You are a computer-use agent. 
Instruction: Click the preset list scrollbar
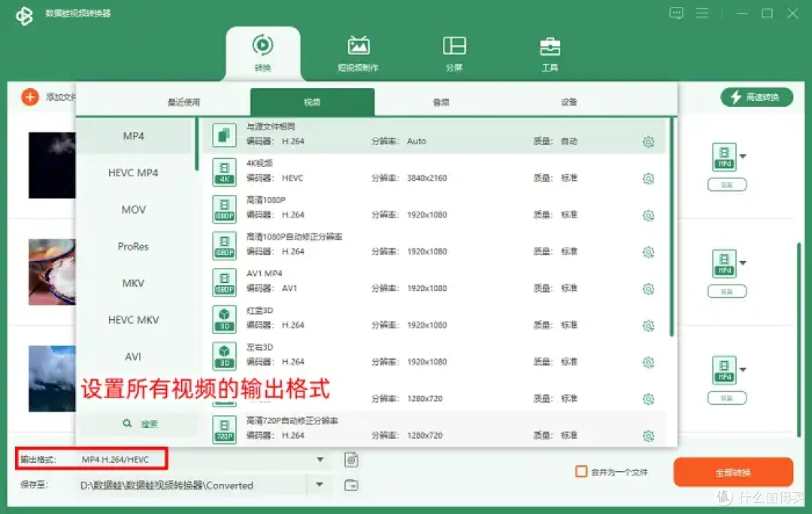click(x=671, y=227)
